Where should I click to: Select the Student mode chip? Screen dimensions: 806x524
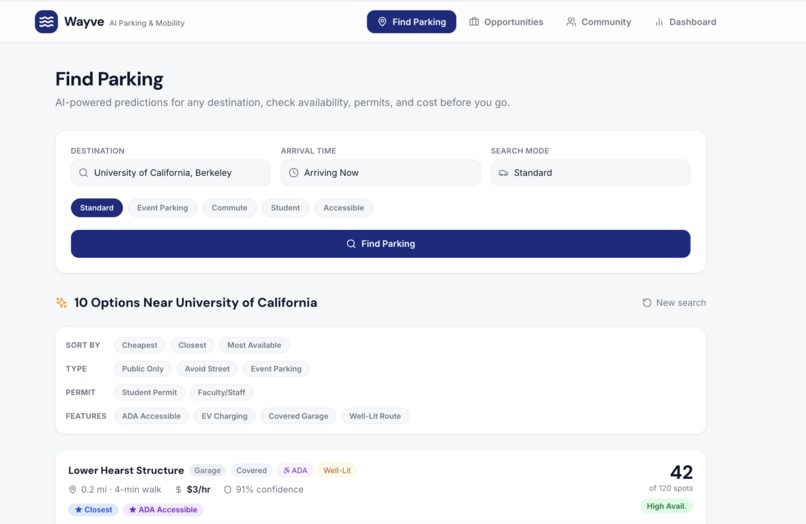coord(285,208)
